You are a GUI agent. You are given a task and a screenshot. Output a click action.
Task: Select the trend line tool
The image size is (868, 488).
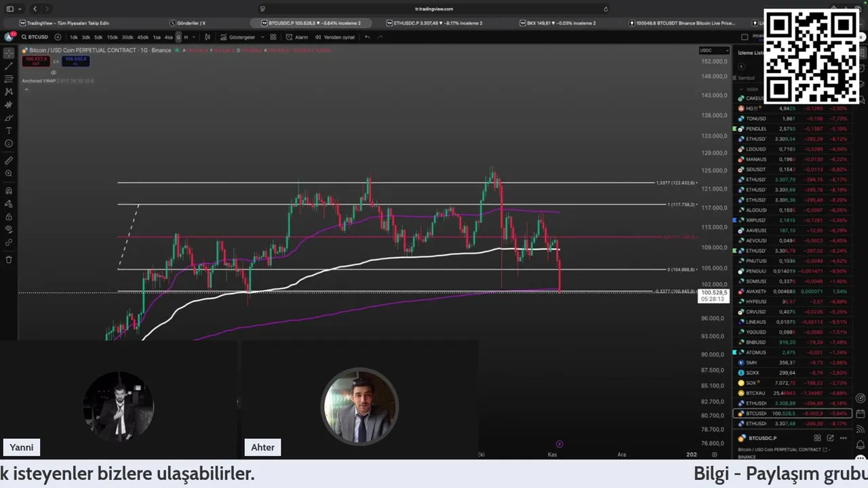pyautogui.click(x=9, y=66)
